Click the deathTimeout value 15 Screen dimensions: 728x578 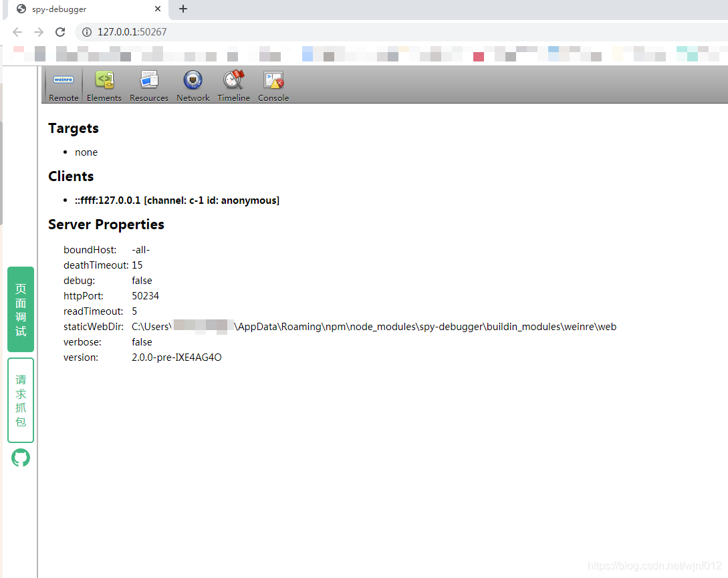137,265
